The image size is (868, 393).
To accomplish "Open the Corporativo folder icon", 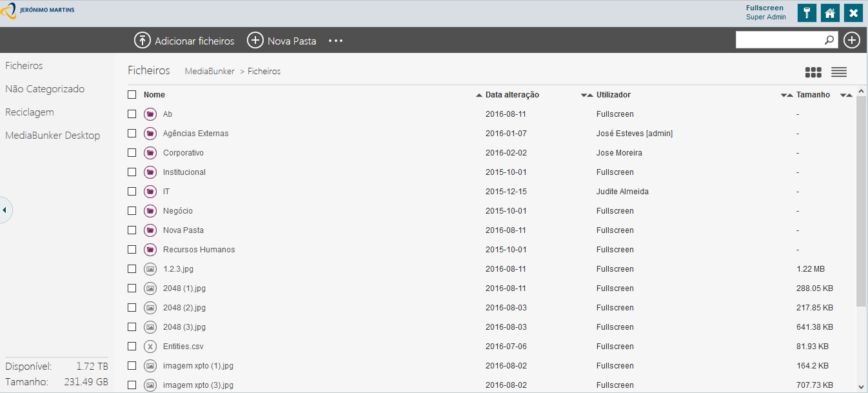I will 150,153.
